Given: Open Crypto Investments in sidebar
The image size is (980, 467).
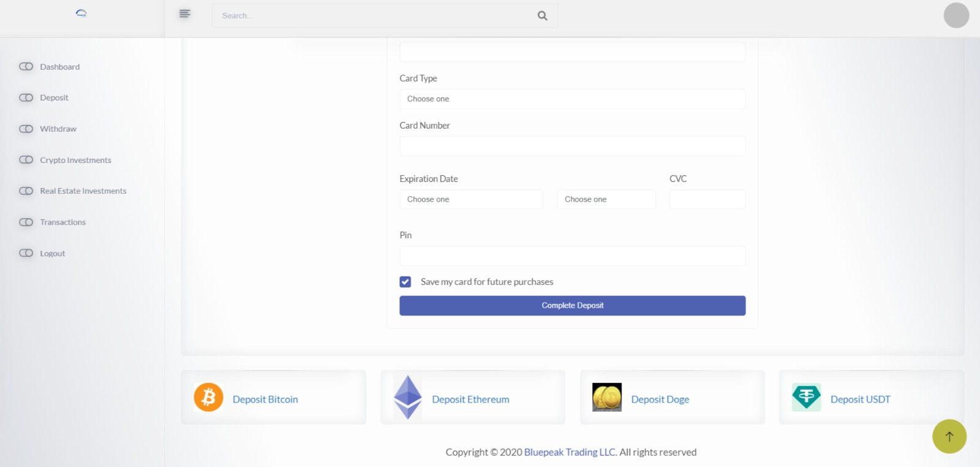Looking at the screenshot, I should (x=75, y=160).
